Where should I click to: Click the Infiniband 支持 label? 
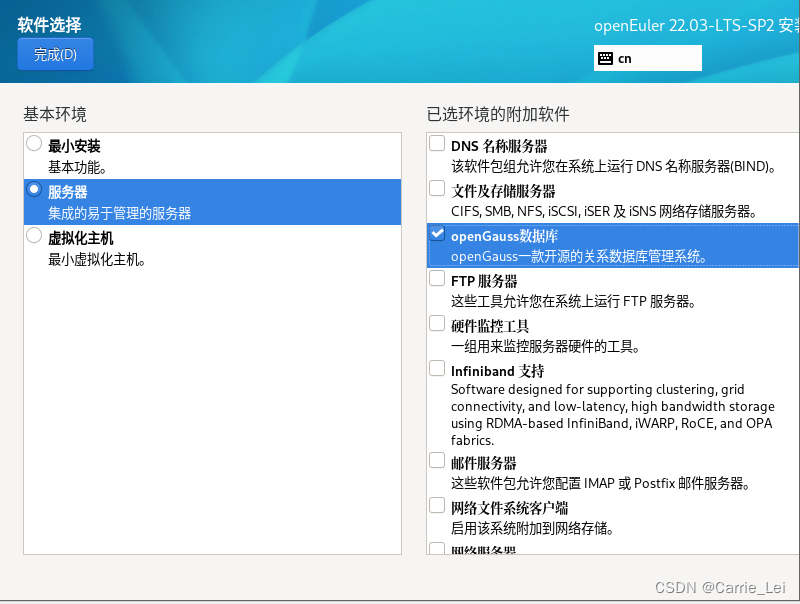tap(497, 371)
